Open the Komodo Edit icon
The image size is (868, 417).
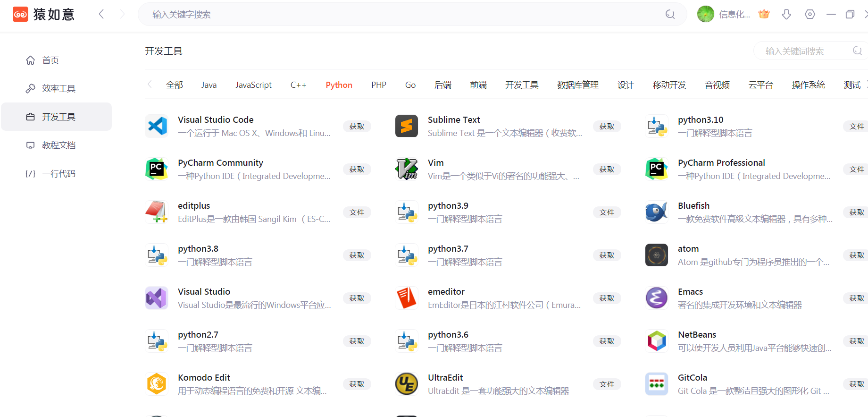tap(157, 384)
